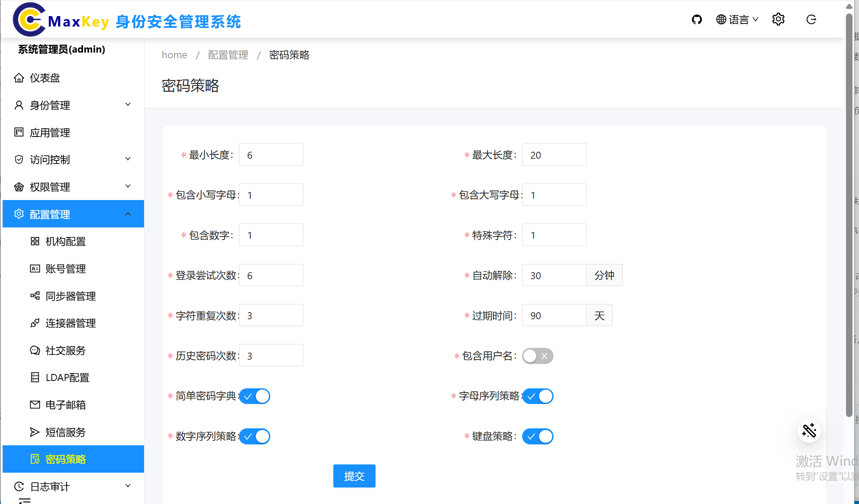
Task: Click the 提交 submit button
Action: [354, 476]
